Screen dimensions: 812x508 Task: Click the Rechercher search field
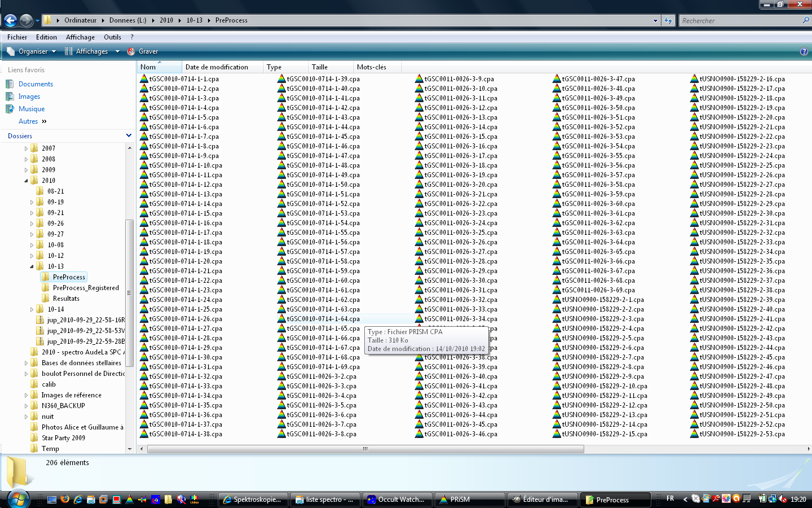click(x=739, y=20)
